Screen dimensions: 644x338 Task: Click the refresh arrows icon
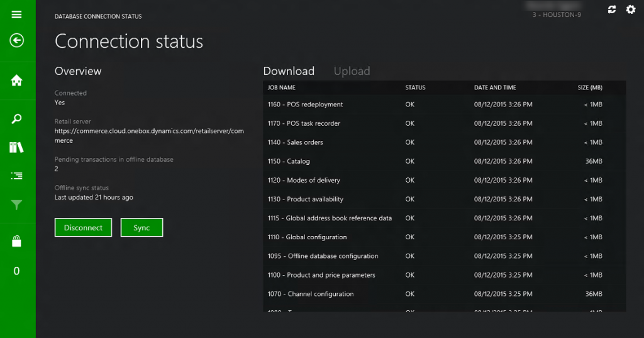[612, 9]
